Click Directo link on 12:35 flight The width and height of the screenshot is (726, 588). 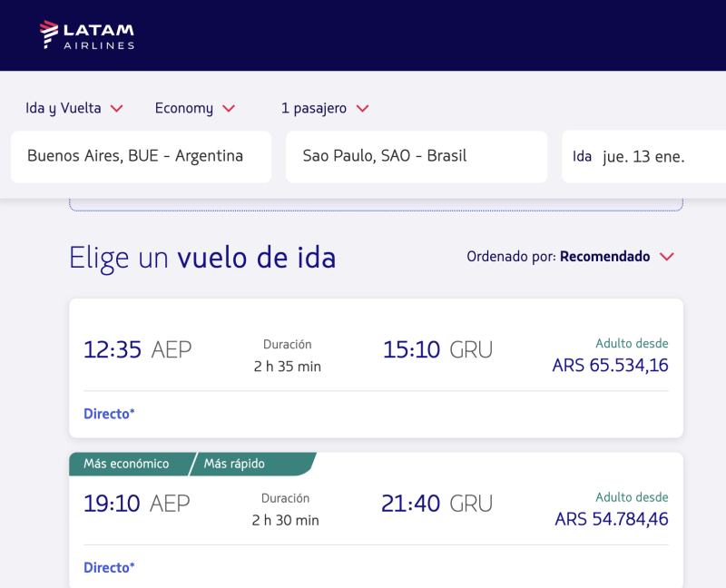[109, 414]
